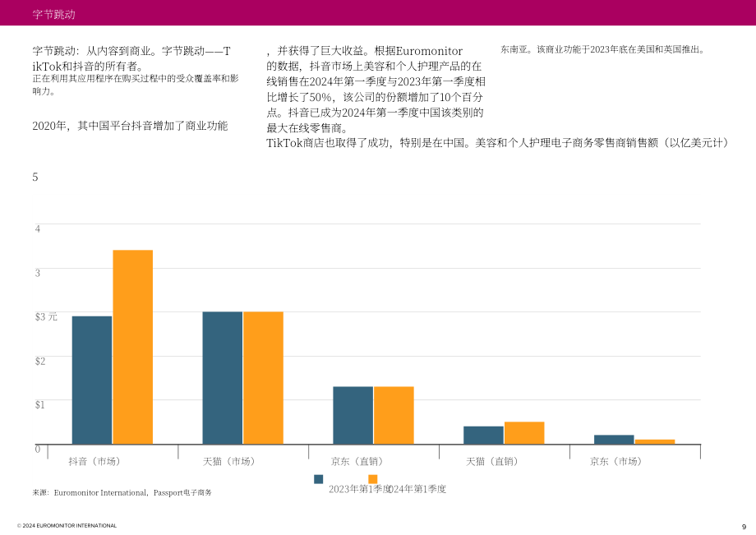Click the y-axis label $1
Image resolution: width=756 pixels, height=535 pixels.
[39, 404]
